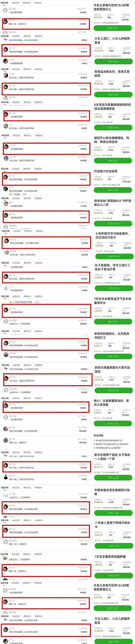Click the heart icon beside 和 张凌赫 一起捐
This screenshot has width=135, height=644.
tap(10, 194)
